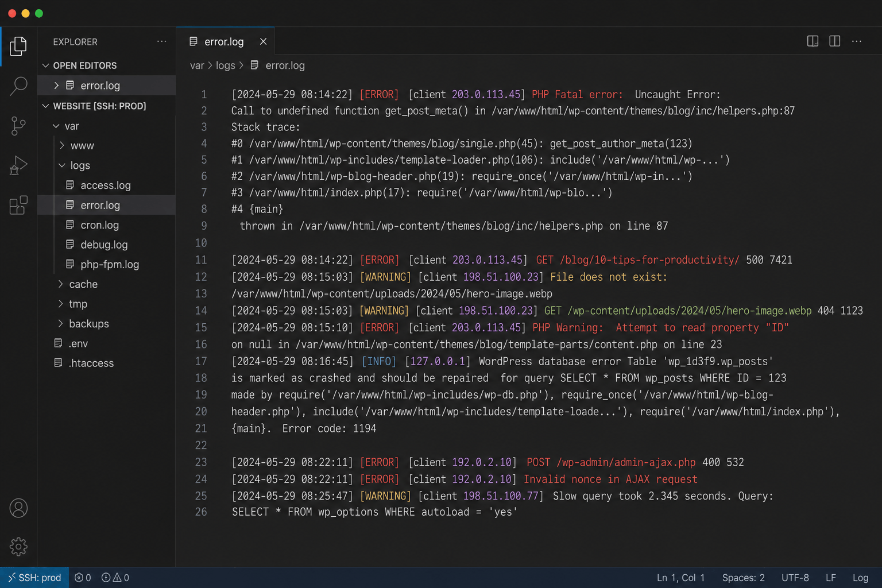This screenshot has width=882, height=588.
Task: Click '/wp-admin/admin-ajax.php' request path
Action: point(626,462)
